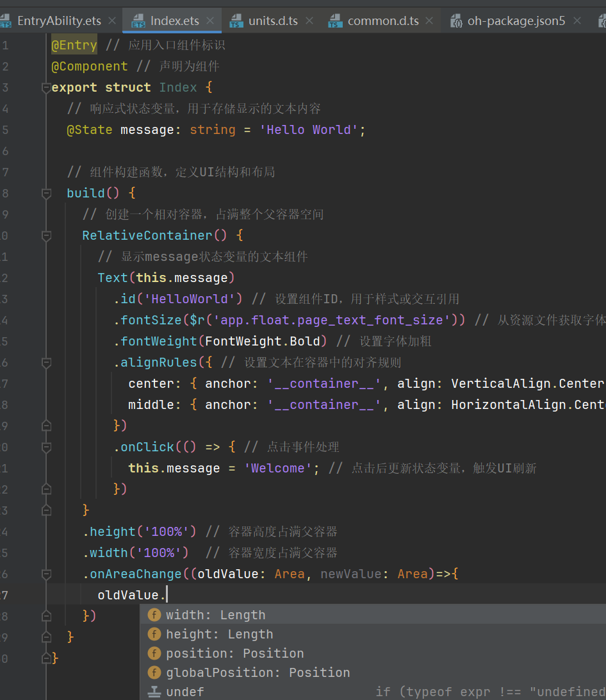The width and height of the screenshot is (606, 700).
Task: Close the common.d.ts tab
Action: point(429,21)
